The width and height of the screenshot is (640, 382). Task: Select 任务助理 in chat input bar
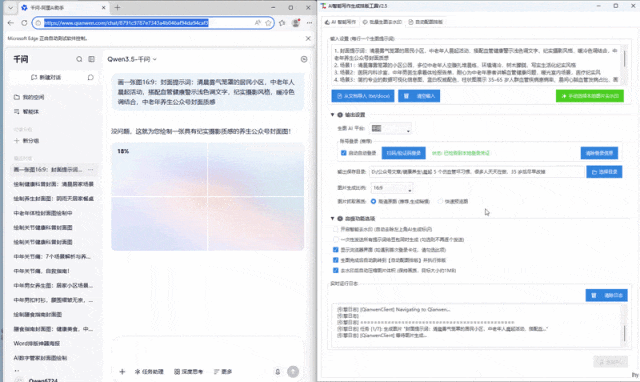(149, 371)
